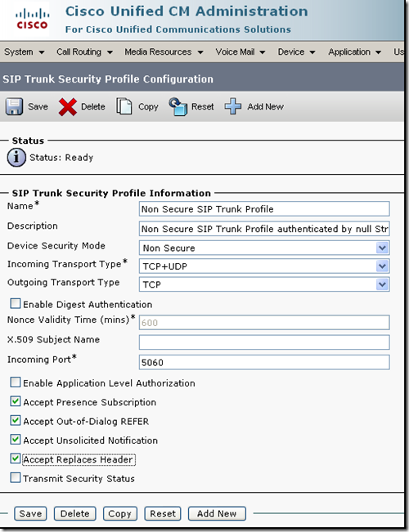The image size is (409, 532).
Task: Click the bottom Delete button
Action: coord(74,514)
